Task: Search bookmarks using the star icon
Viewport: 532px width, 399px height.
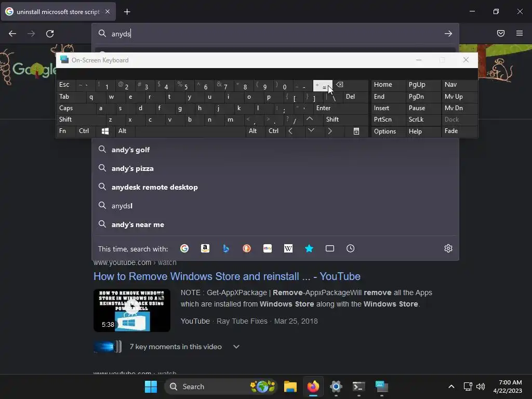Action: click(x=309, y=248)
